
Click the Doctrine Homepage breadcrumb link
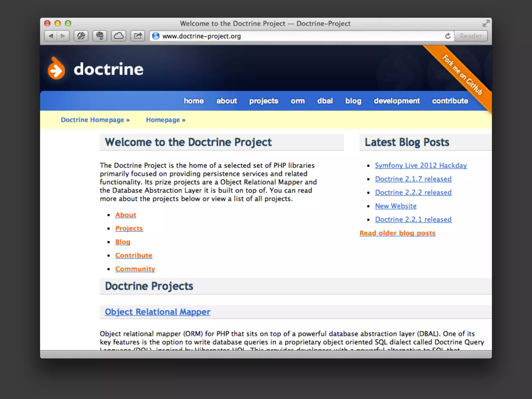[x=92, y=120]
